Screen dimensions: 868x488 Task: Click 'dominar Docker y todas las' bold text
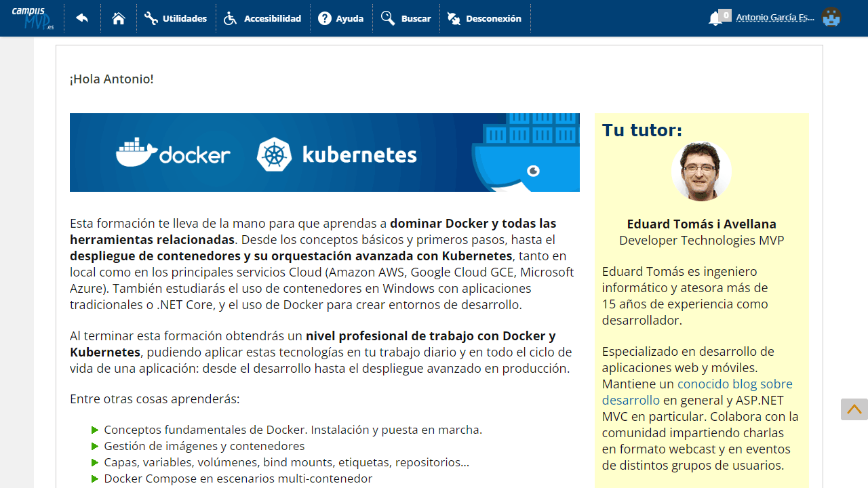pyautogui.click(x=473, y=223)
